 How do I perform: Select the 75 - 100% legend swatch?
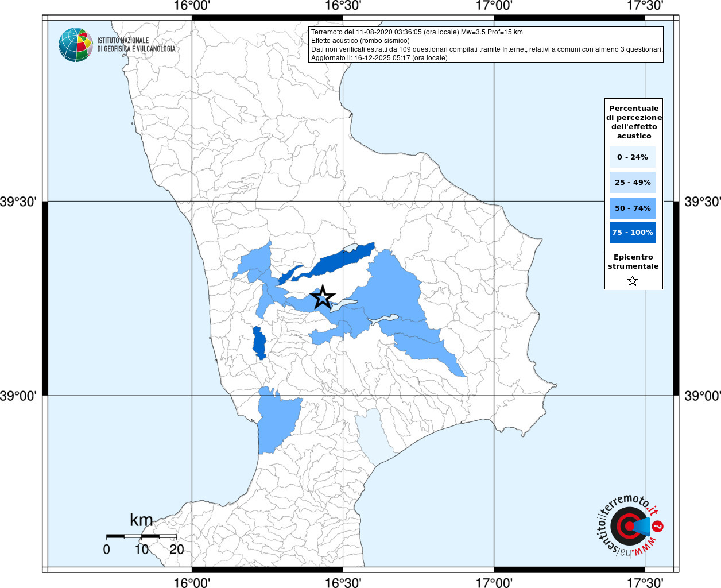tap(633, 232)
